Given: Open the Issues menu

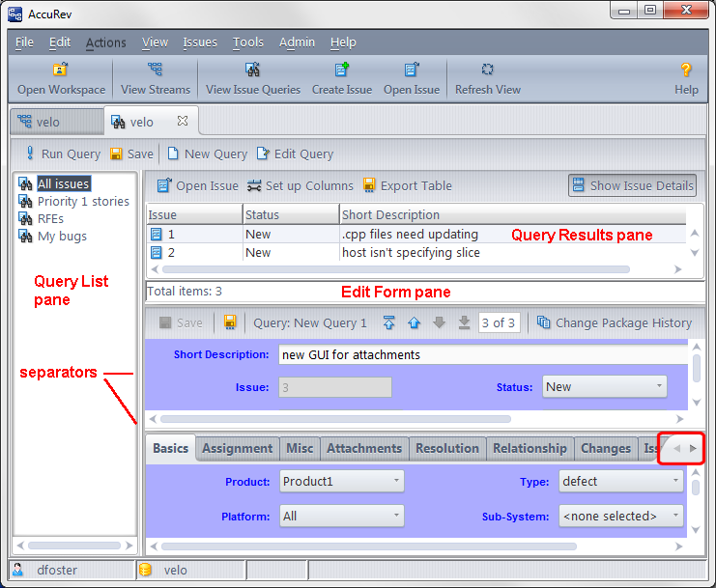Looking at the screenshot, I should [200, 42].
